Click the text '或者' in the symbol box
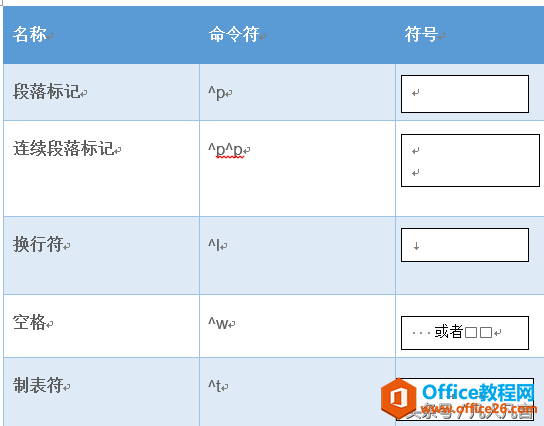The image size is (544, 426). [449, 332]
